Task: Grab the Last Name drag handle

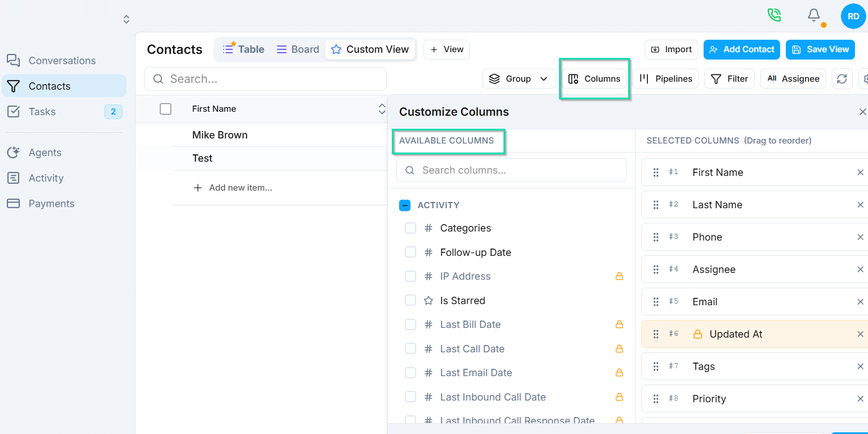Action: (x=656, y=205)
